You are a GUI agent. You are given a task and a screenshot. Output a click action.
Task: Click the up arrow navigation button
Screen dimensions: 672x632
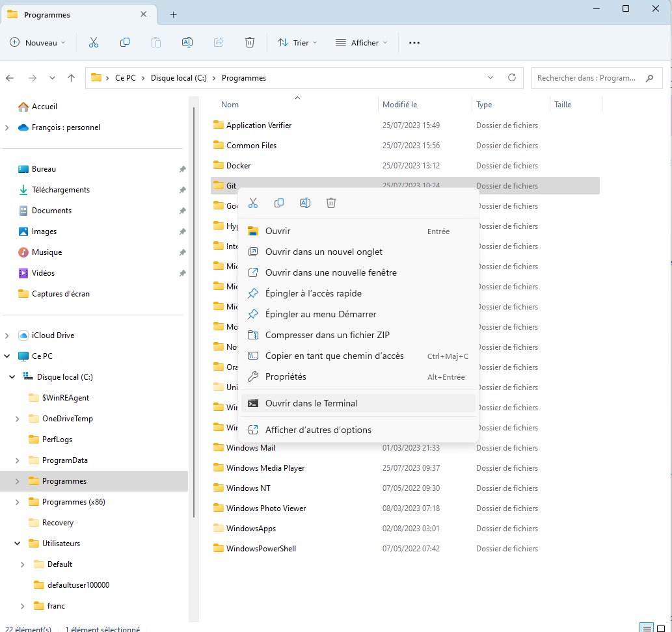click(72, 78)
